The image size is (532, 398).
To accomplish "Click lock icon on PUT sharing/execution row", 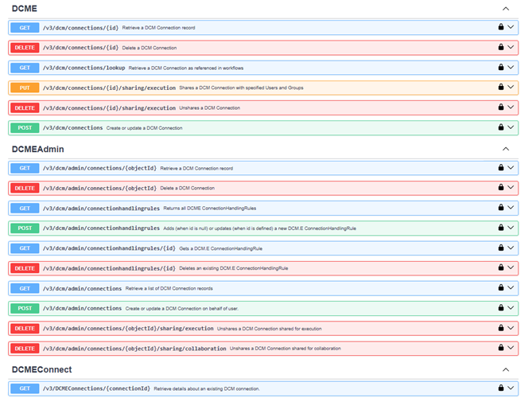I will [501, 87].
